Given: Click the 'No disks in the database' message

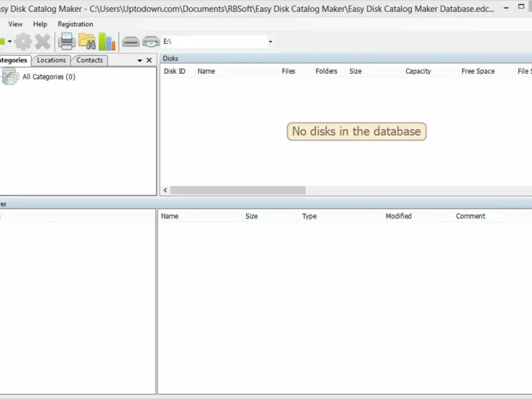Looking at the screenshot, I should click(356, 131).
